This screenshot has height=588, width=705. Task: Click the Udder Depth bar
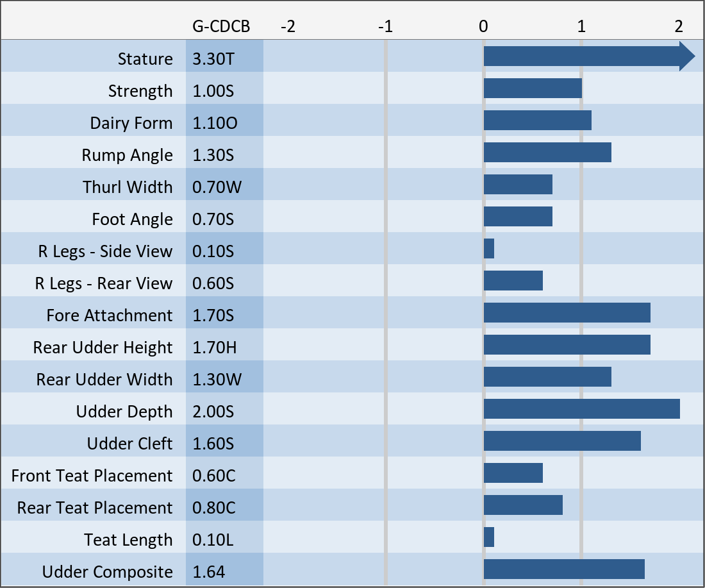[581, 409]
